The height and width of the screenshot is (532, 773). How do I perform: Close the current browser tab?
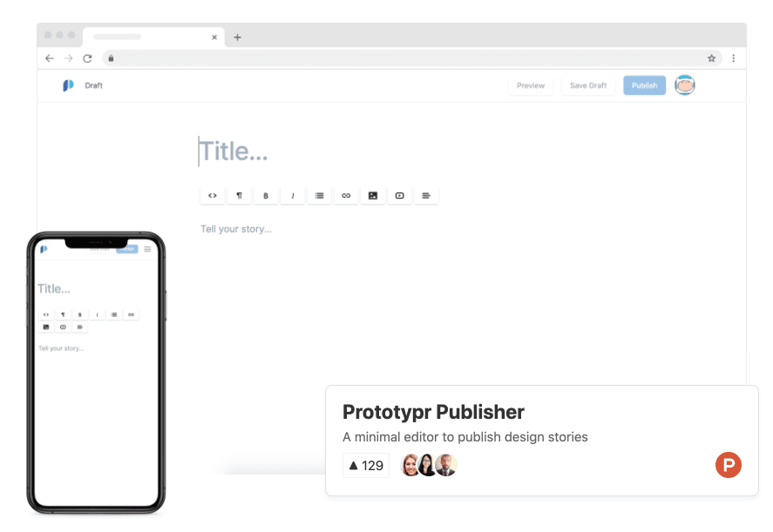pyautogui.click(x=214, y=37)
